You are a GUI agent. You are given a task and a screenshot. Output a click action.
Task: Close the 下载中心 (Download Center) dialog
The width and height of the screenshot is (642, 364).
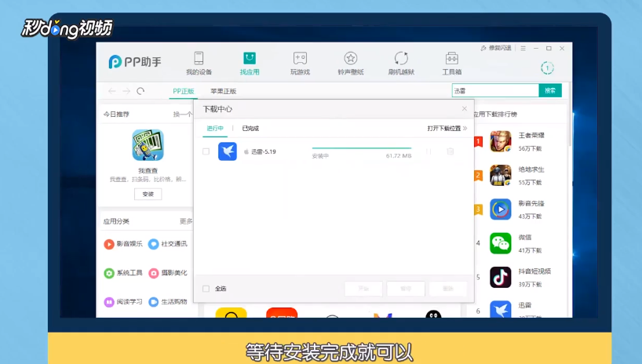465,108
